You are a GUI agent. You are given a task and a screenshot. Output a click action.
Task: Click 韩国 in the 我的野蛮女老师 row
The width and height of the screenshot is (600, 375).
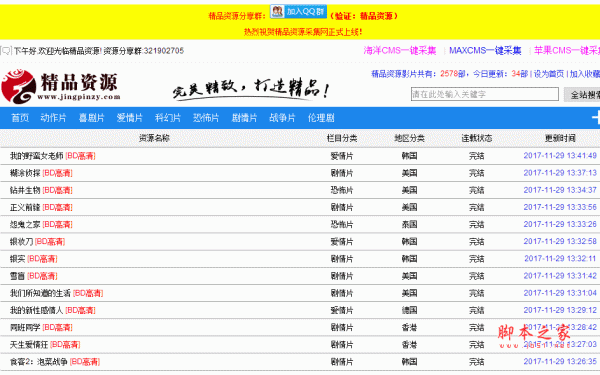pyautogui.click(x=409, y=156)
